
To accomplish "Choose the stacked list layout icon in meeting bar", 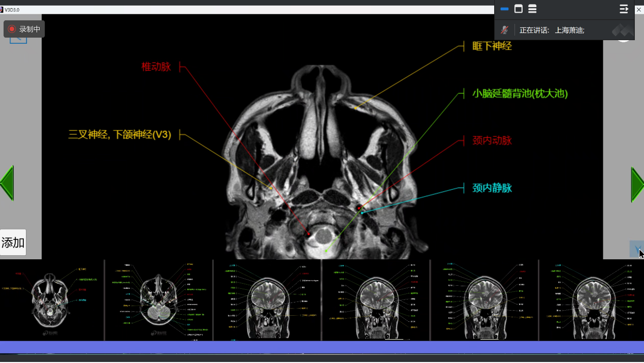I will tap(532, 9).
